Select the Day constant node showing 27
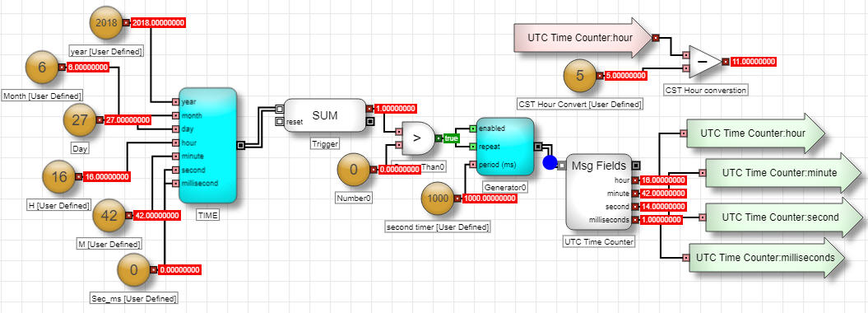 coord(81,119)
